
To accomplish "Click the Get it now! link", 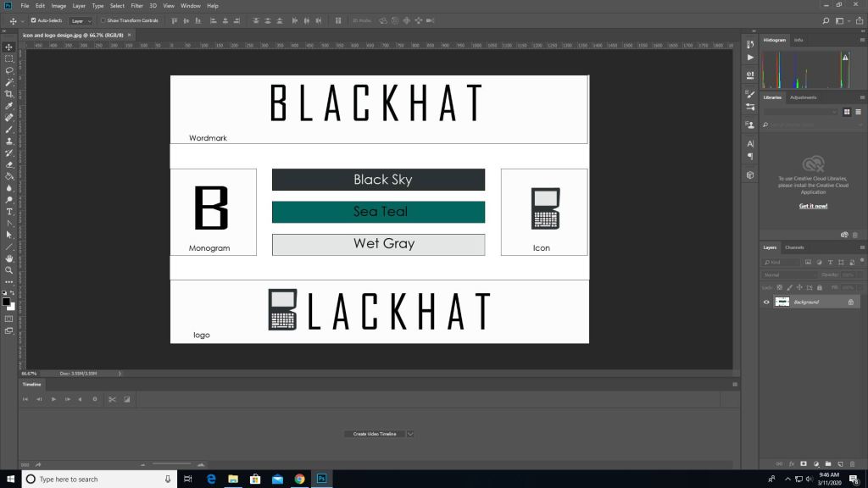I will 813,206.
